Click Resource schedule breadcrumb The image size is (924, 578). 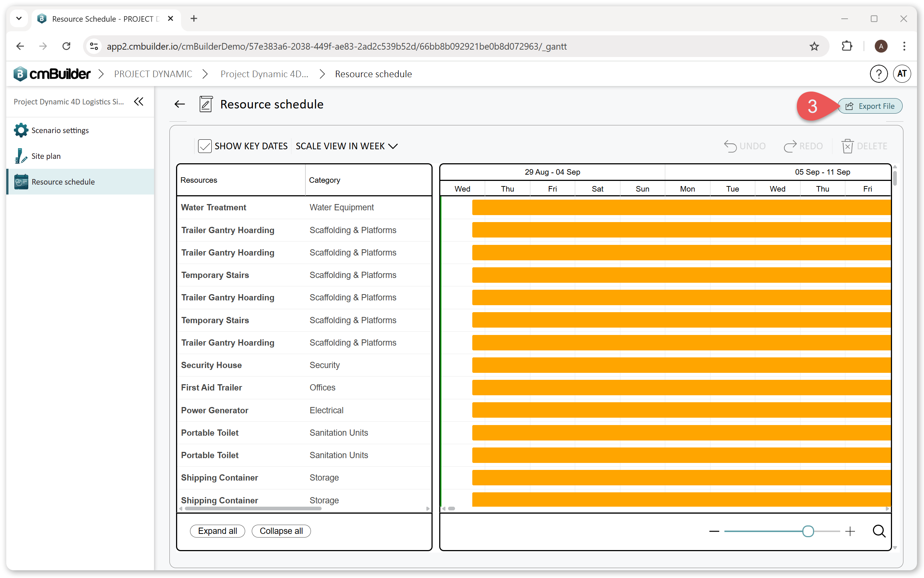click(373, 74)
